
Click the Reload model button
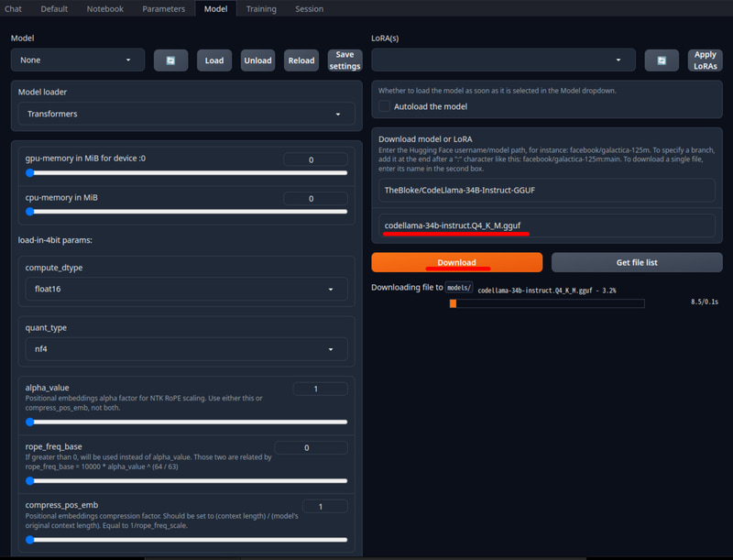click(301, 60)
